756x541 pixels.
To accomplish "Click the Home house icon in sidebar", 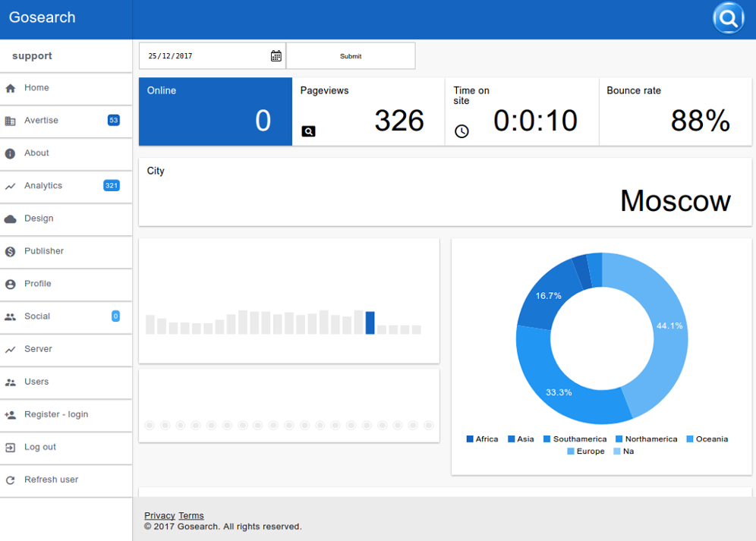I will (11, 89).
